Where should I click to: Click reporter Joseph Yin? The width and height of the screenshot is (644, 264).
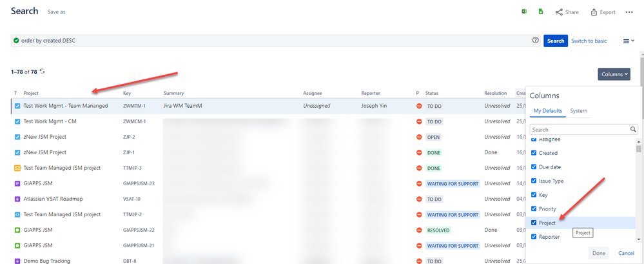point(374,106)
